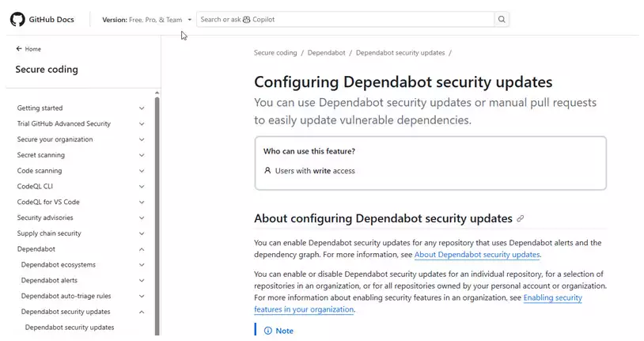Click the Search or ask Copilot field

[345, 19]
